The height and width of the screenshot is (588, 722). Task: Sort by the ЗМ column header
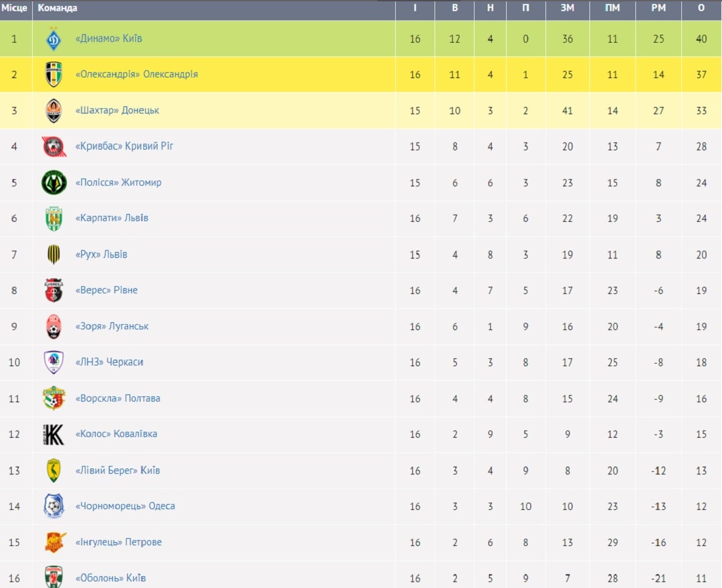click(x=567, y=8)
